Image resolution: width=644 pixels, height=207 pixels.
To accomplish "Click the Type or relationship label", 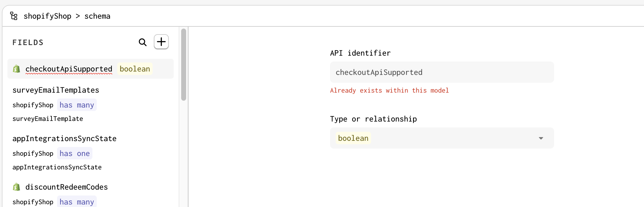I will click(x=373, y=119).
